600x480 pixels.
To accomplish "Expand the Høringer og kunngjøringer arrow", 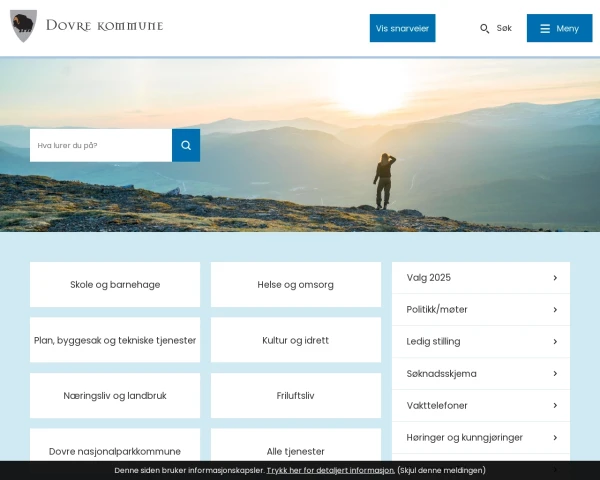I will point(555,438).
